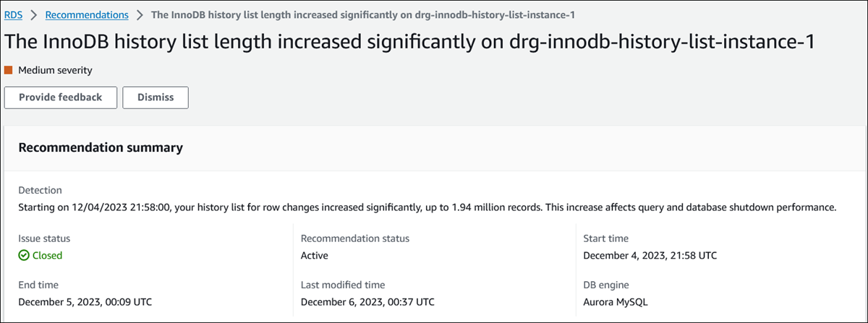Open the Recommendations breadcrumb link
The width and height of the screenshot is (868, 323).
(x=88, y=14)
